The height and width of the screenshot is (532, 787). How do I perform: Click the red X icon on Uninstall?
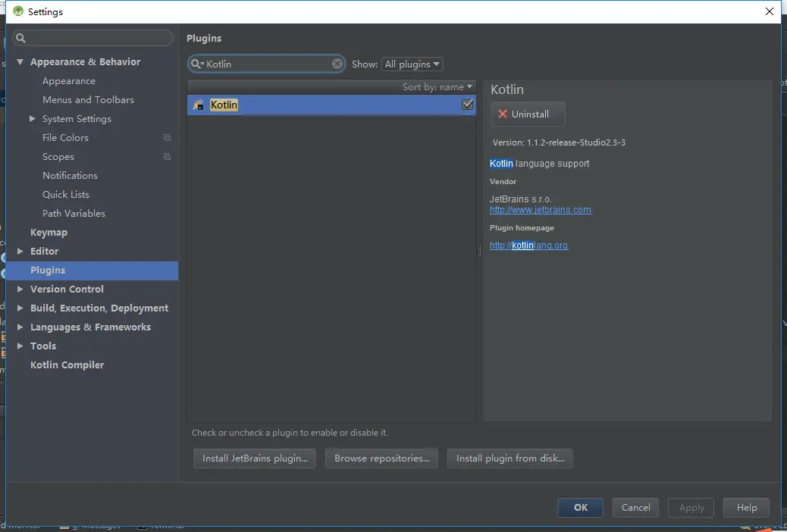click(503, 114)
